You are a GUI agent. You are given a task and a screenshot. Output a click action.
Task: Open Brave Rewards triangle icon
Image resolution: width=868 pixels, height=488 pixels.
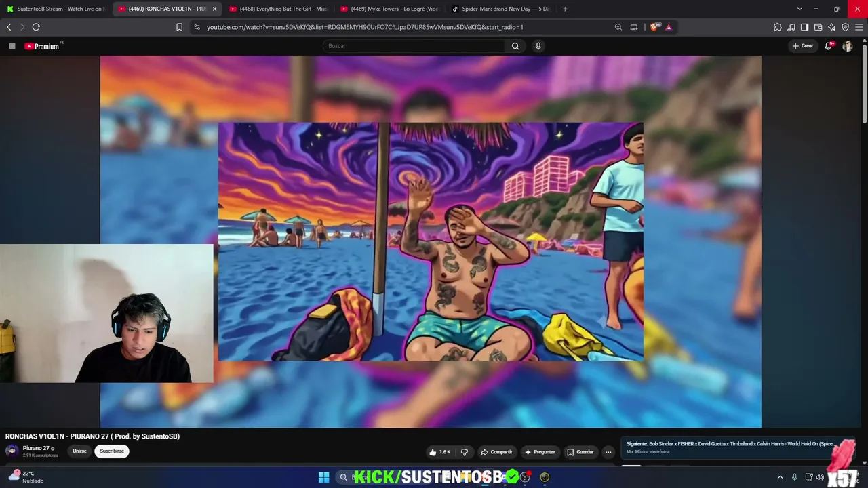click(x=669, y=27)
